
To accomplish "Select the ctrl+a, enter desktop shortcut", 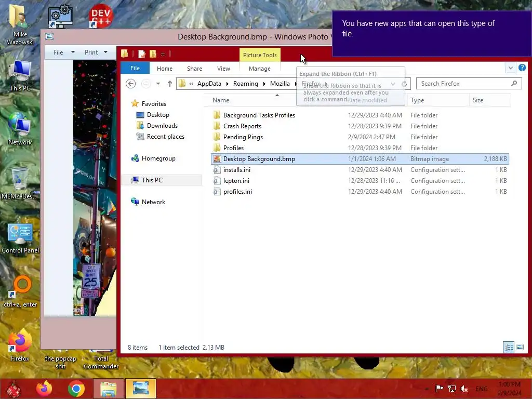I will (x=20, y=291).
